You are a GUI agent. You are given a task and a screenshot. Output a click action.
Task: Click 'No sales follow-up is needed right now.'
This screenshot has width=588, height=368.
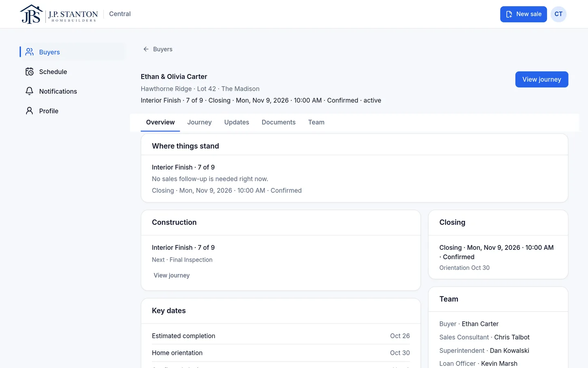[x=210, y=179]
